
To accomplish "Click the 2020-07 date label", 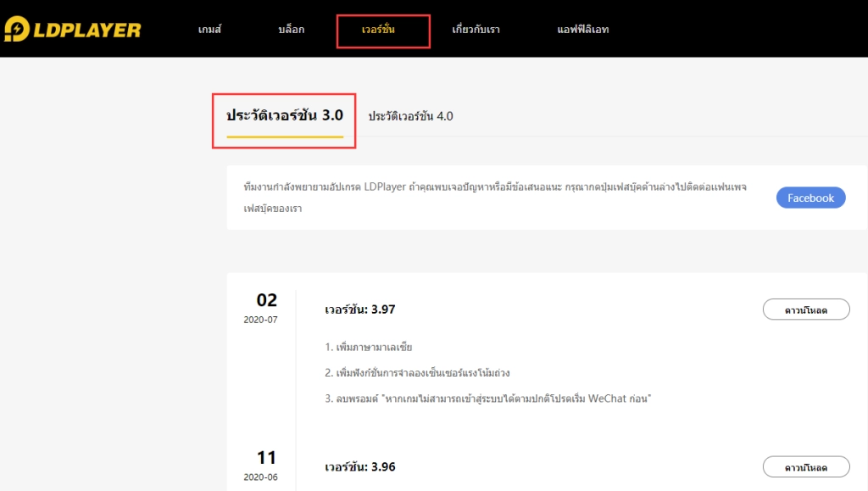I will click(261, 320).
